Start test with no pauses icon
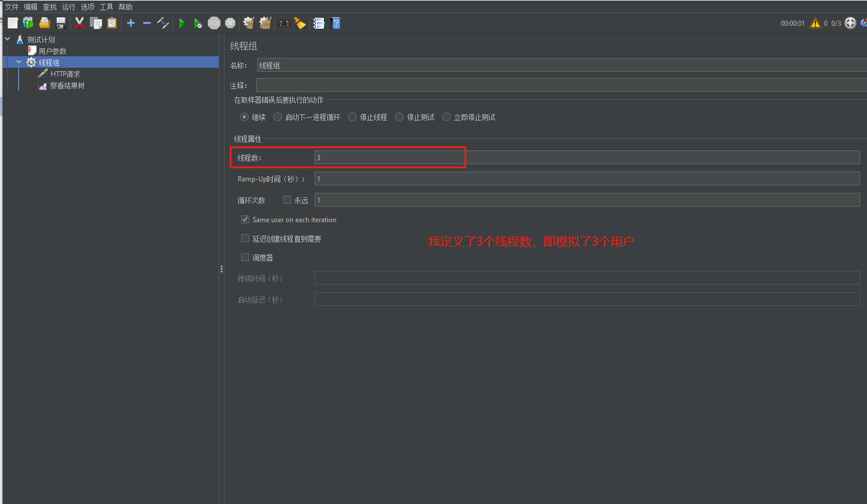This screenshot has height=504, width=867. [x=198, y=23]
